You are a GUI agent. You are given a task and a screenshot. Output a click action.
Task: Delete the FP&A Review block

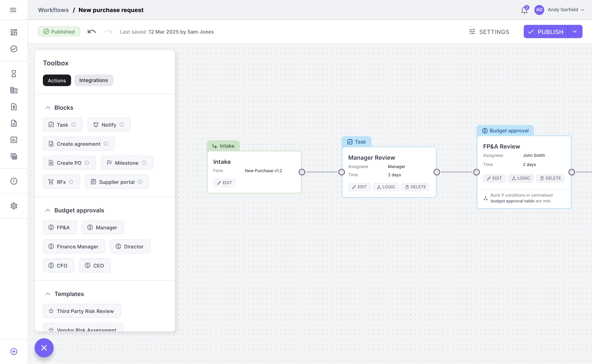[x=550, y=178]
